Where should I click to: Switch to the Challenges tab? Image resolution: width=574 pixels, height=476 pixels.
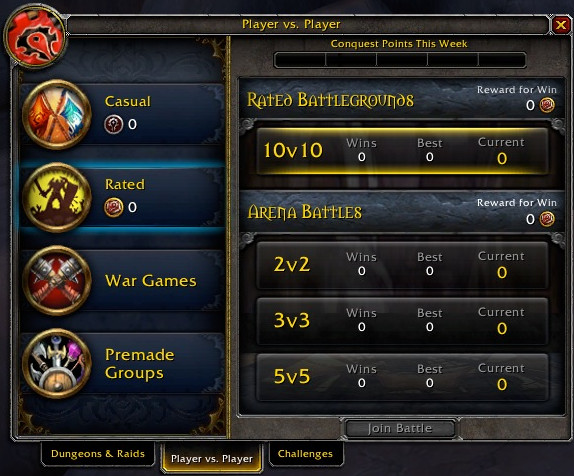click(305, 454)
